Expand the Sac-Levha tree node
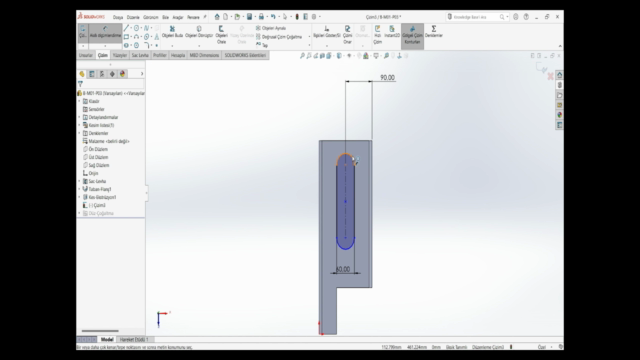This screenshot has height=360, width=640. (80, 181)
